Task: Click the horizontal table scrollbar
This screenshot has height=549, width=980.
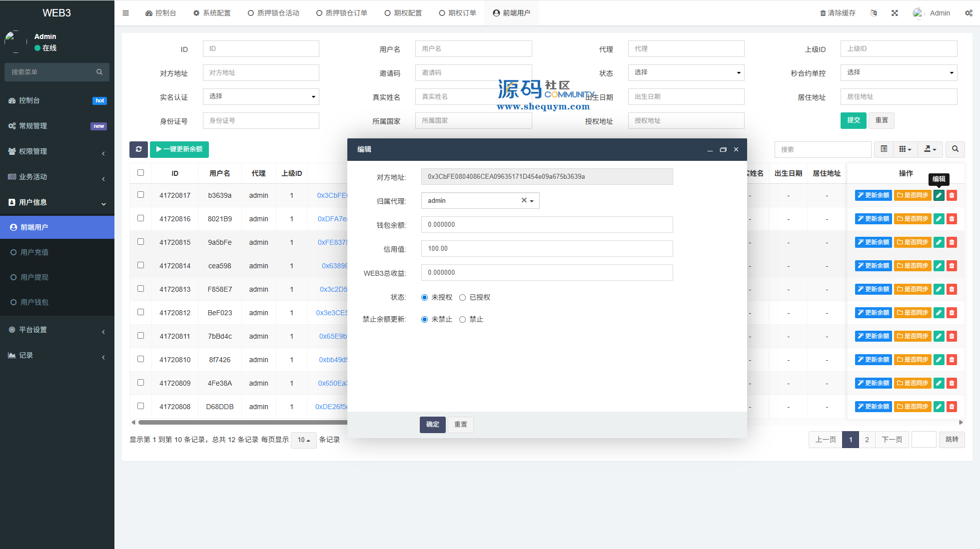Action: click(240, 423)
